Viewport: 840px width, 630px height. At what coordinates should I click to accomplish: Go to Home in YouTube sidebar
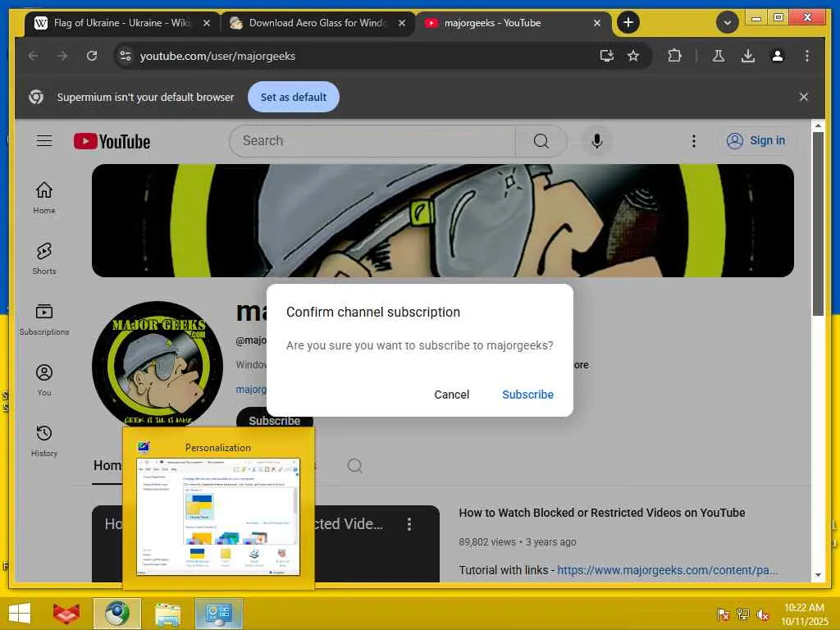[44, 197]
